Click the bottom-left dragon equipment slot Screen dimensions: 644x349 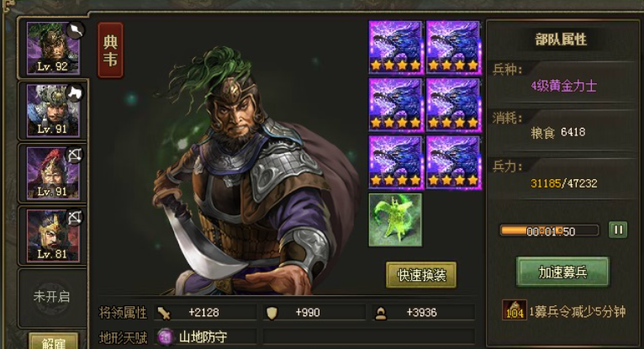pos(395,162)
